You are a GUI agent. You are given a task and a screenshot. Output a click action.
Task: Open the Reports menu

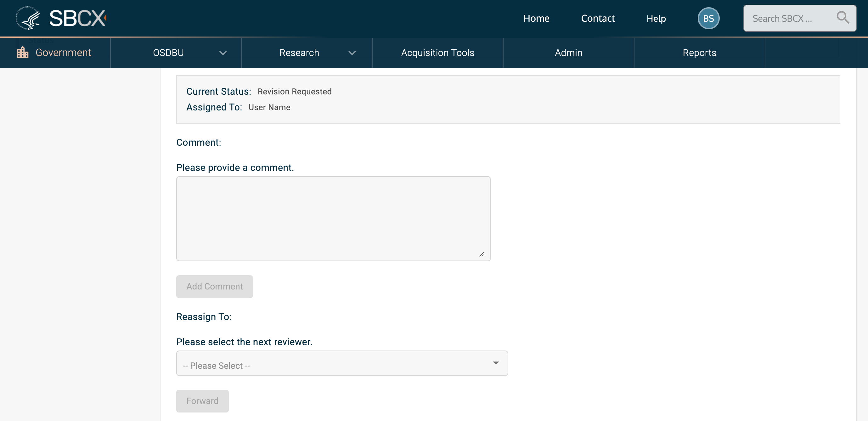(x=699, y=53)
